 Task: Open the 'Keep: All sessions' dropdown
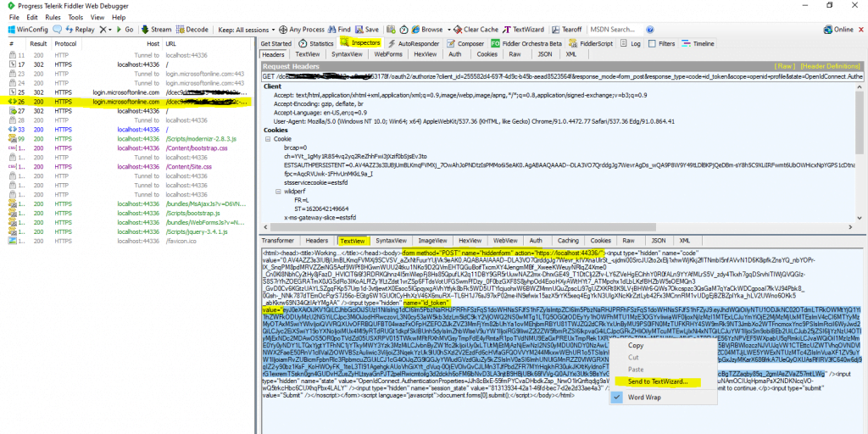coord(247,30)
